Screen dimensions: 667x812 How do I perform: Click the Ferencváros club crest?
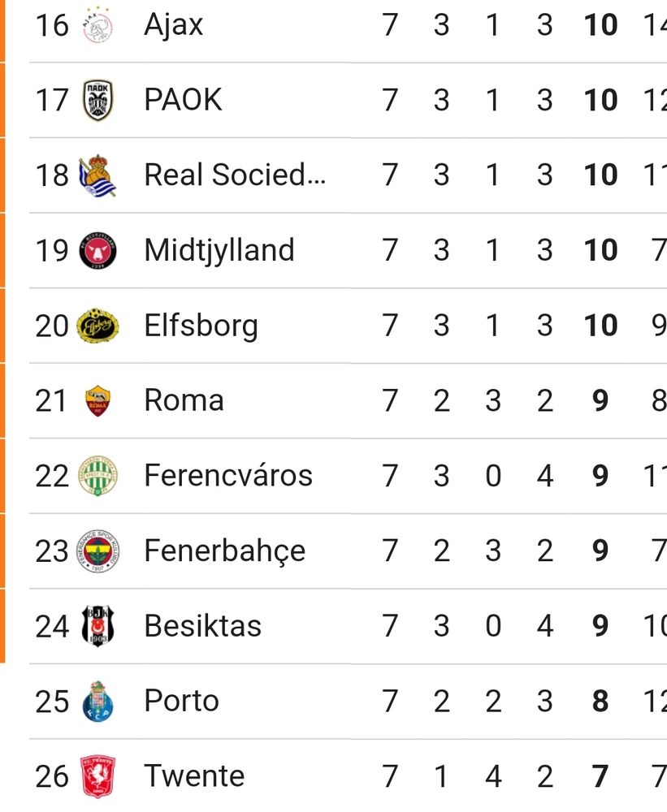(x=97, y=476)
